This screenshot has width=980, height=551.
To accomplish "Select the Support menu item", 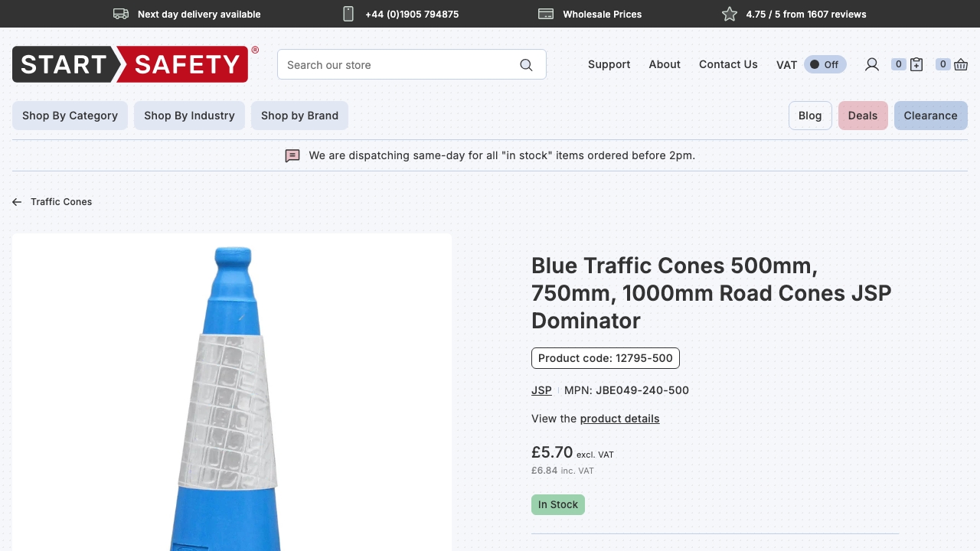I will click(x=609, y=64).
